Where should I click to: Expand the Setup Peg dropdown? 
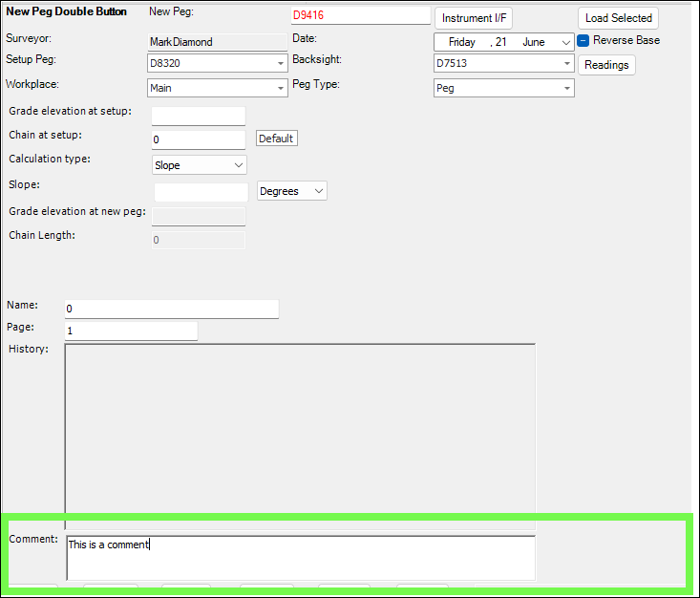point(281,64)
